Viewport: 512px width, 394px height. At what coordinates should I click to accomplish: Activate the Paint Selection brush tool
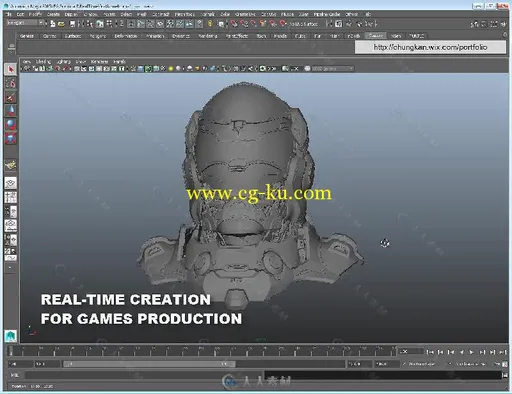[11, 97]
